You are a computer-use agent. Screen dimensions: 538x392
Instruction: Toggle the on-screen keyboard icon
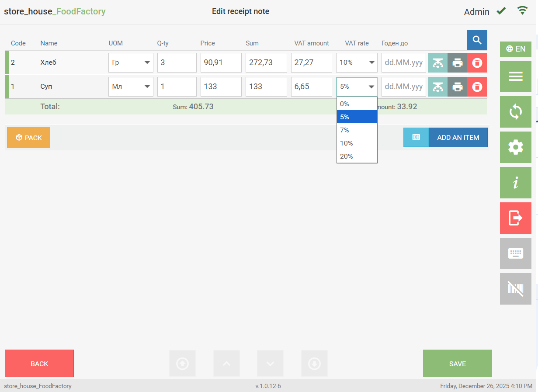coord(515,253)
